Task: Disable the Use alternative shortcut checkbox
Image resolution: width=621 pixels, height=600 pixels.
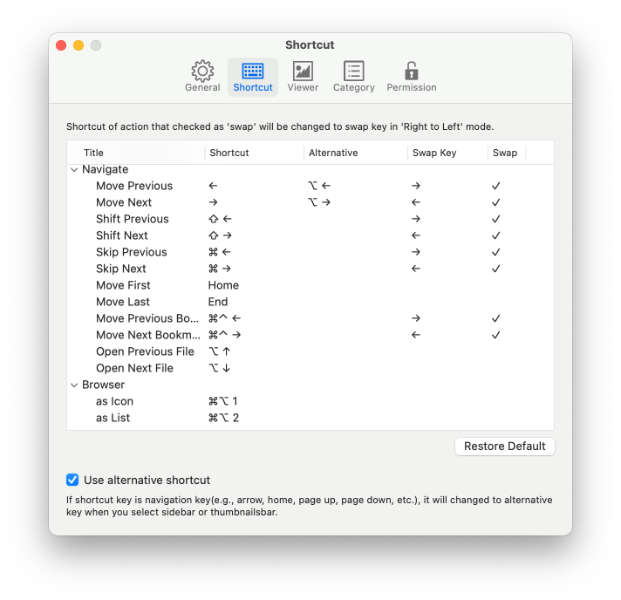Action: click(72, 480)
